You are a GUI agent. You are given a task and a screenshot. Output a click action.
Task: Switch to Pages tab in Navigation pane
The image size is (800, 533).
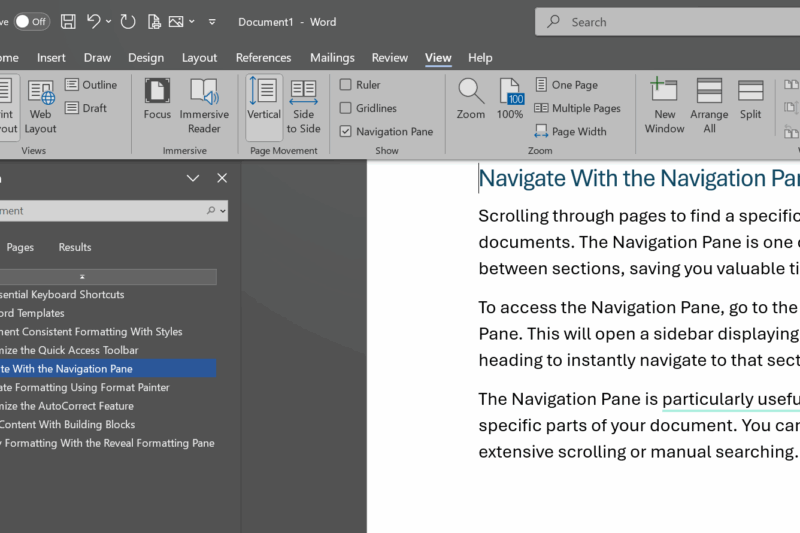coord(20,247)
